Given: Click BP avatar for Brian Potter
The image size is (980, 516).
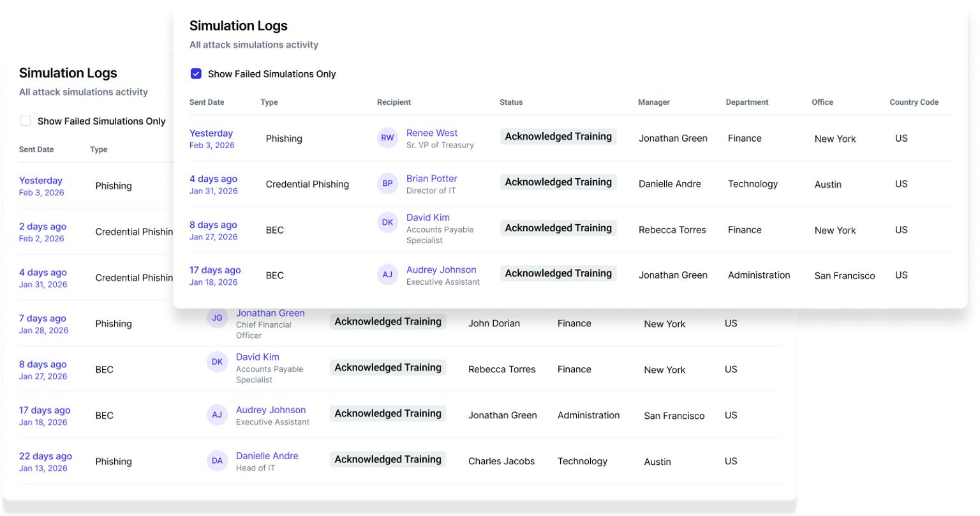Looking at the screenshot, I should click(388, 183).
